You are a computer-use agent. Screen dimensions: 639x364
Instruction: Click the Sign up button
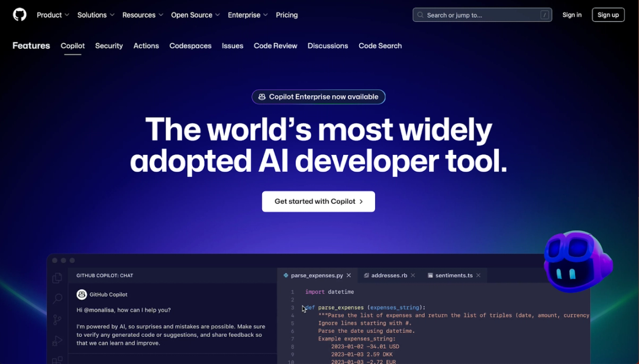tap(608, 15)
